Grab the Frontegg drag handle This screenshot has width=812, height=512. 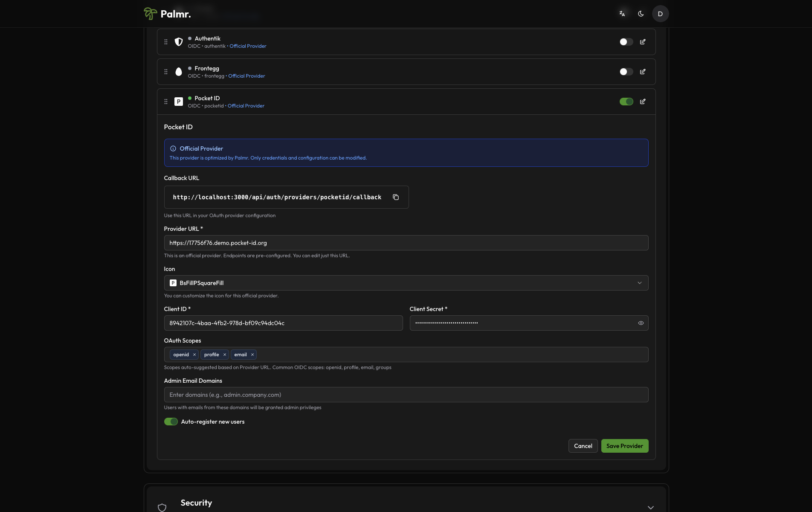166,72
